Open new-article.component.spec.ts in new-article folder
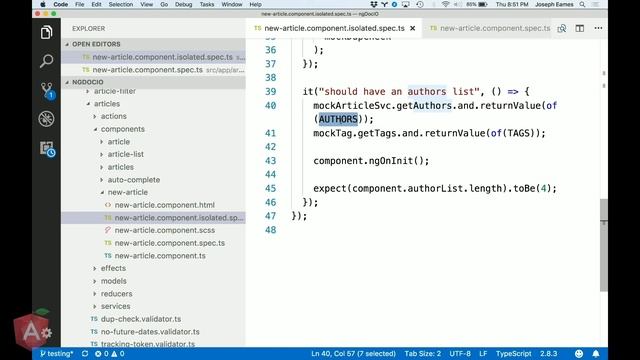The height and width of the screenshot is (360, 640). click(x=169, y=243)
